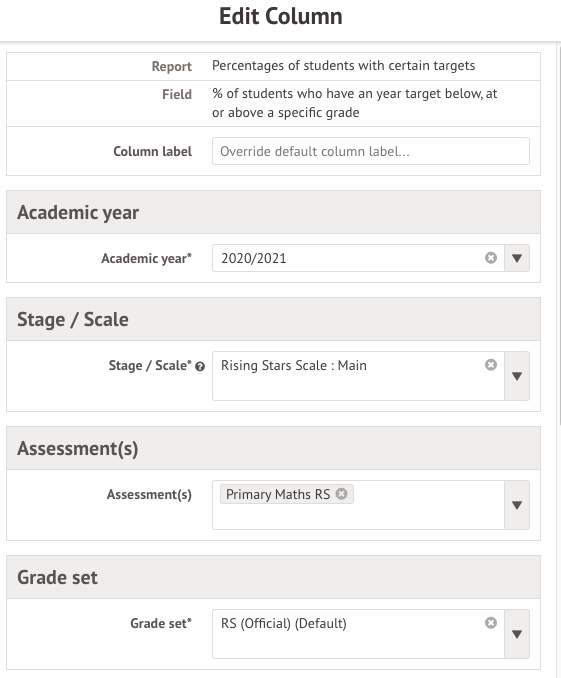Select the Primary Maths RS chip
This screenshot has height=678, width=561.
coord(278,494)
